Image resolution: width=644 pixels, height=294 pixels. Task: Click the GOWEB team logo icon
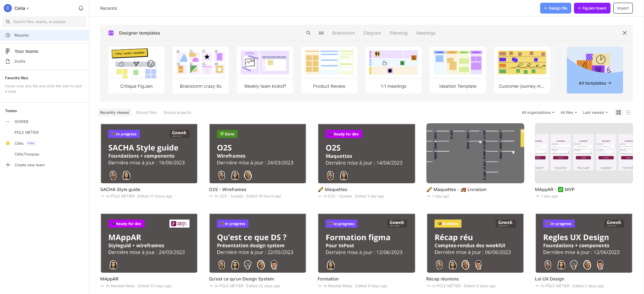click(8, 122)
